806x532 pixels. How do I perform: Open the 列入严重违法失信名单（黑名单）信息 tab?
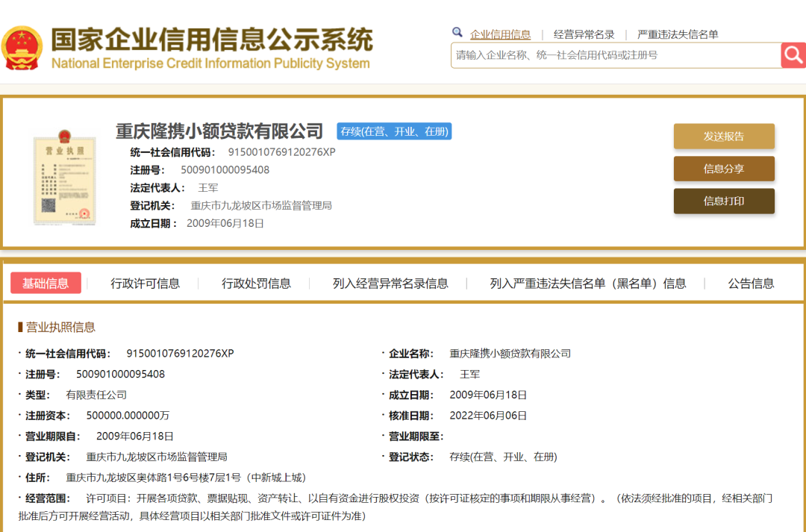[587, 284]
